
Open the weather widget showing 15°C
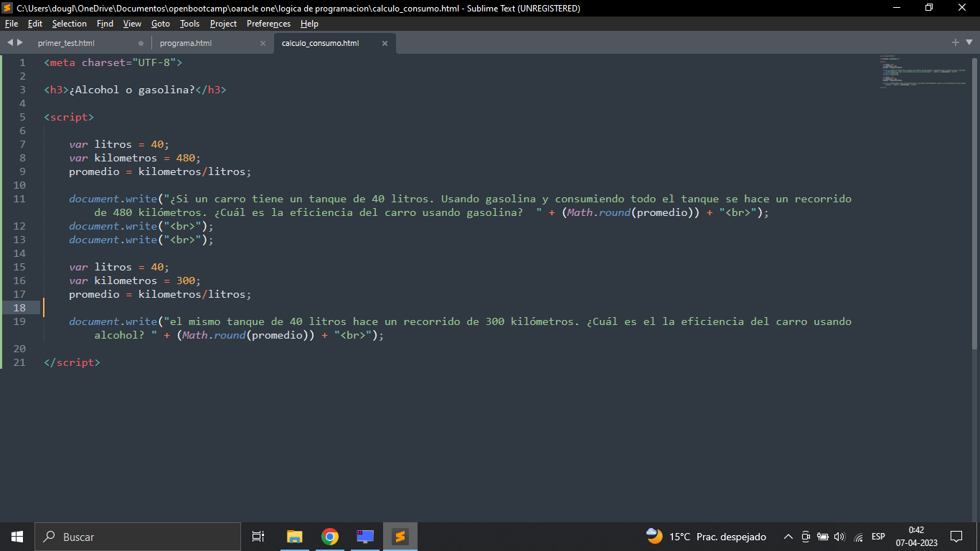click(706, 537)
